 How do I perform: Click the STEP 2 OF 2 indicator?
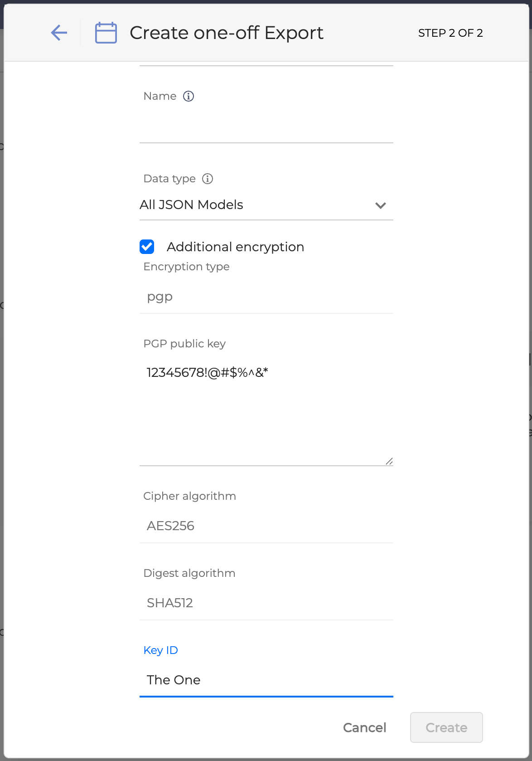pos(450,33)
